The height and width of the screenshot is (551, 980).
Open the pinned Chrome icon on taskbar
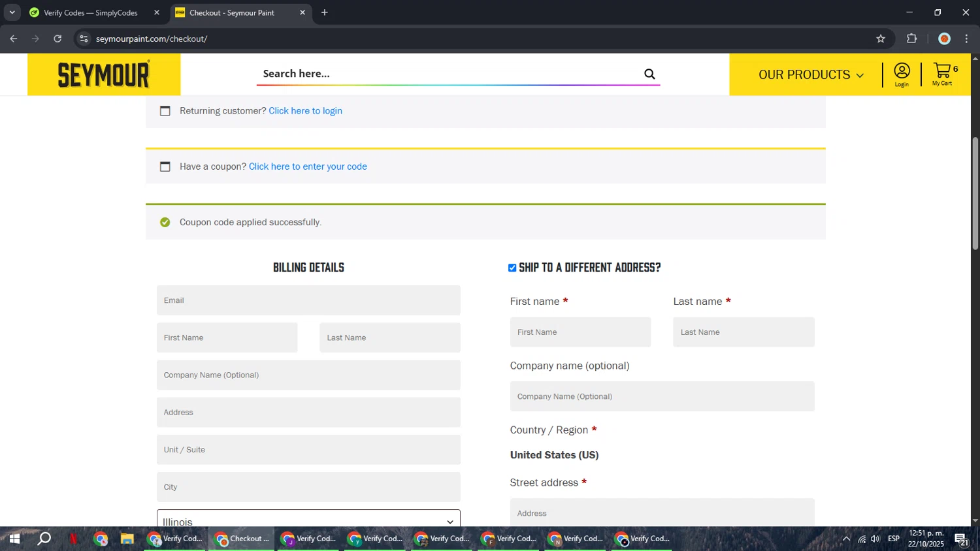point(101,539)
